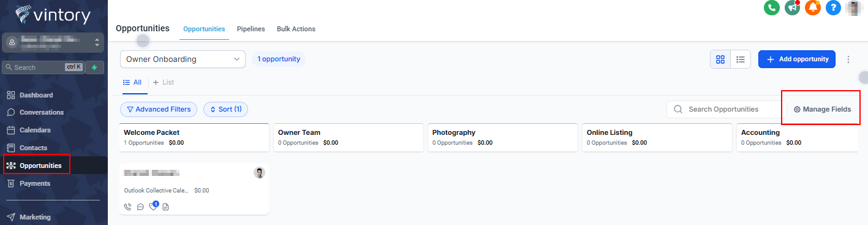This screenshot has width=868, height=225.
Task: Switch to board grid view
Action: coord(720,59)
